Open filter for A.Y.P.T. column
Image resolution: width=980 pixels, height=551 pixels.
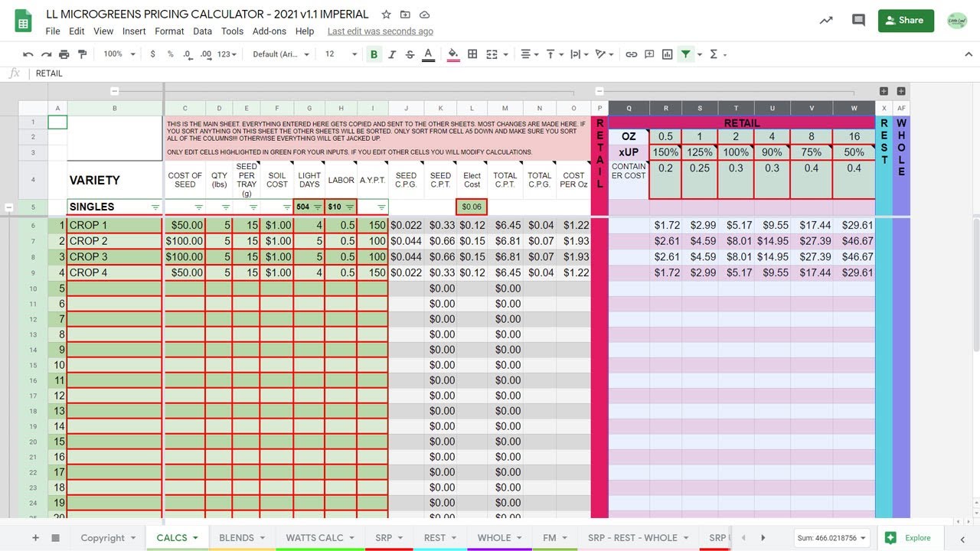(381, 207)
